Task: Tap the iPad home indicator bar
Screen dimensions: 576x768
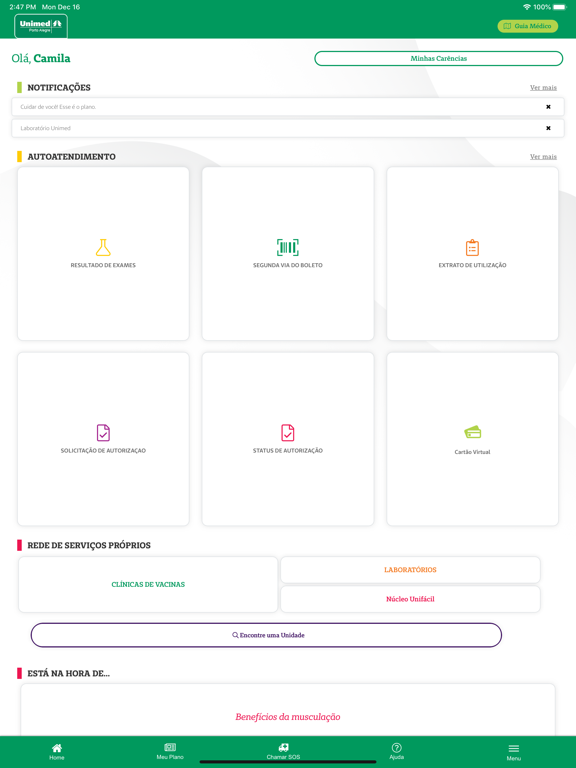Action: point(288,762)
